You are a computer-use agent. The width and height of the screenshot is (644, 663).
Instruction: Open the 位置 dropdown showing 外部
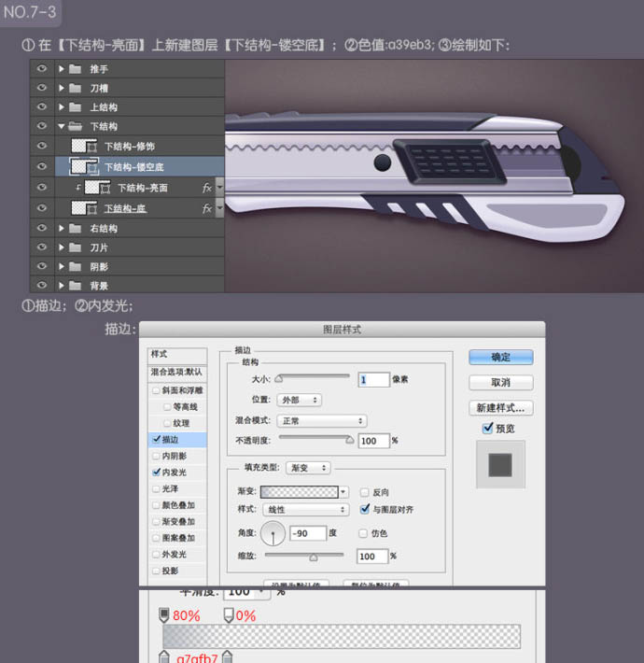300,400
